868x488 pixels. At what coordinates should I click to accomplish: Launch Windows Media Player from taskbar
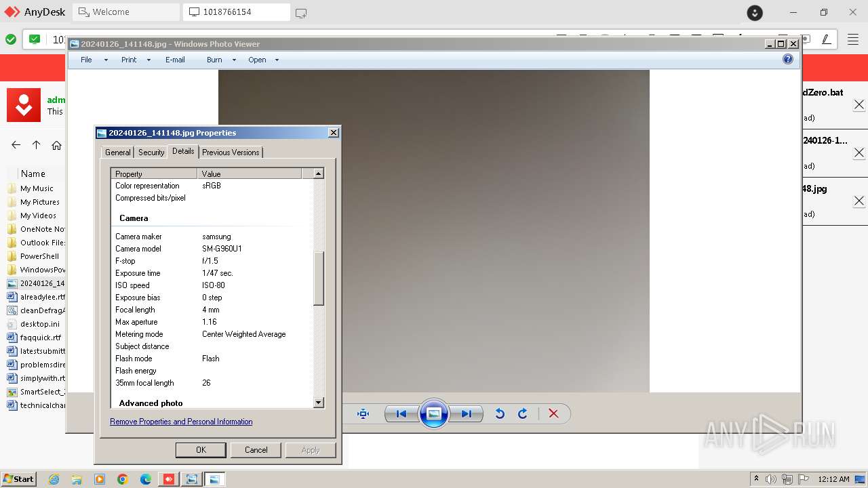[100, 479]
